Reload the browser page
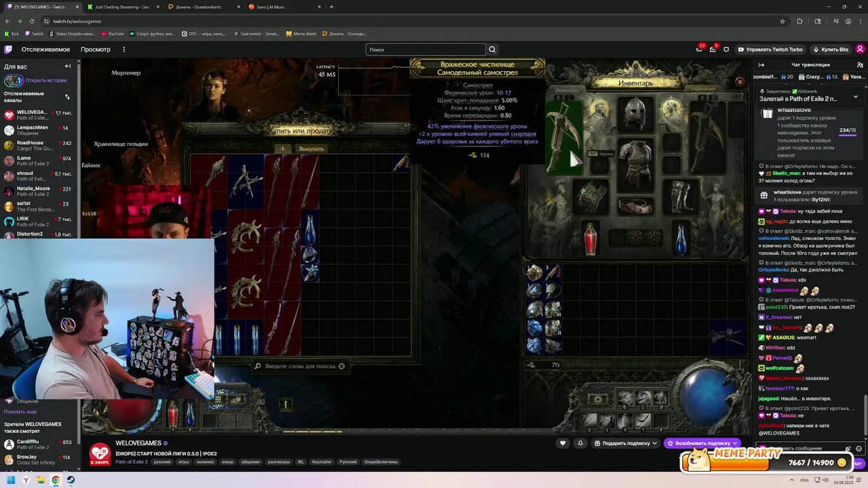868x488 pixels. coord(33,21)
